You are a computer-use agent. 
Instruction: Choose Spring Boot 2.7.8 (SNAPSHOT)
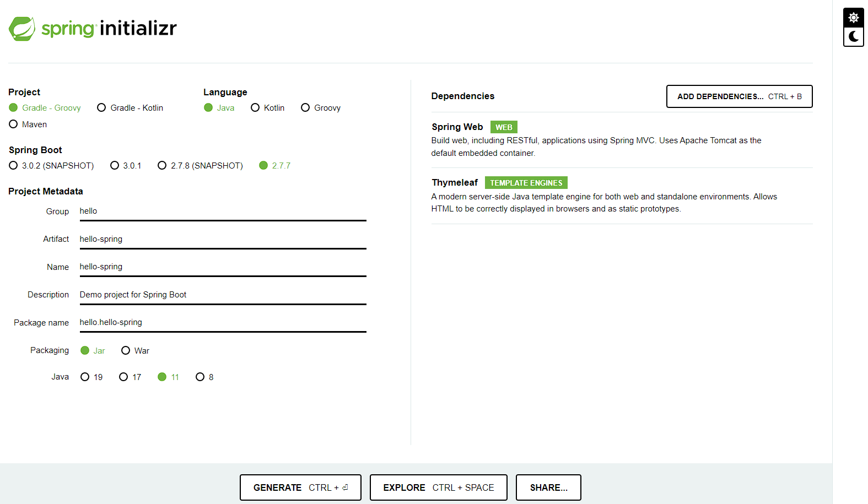coord(200,166)
